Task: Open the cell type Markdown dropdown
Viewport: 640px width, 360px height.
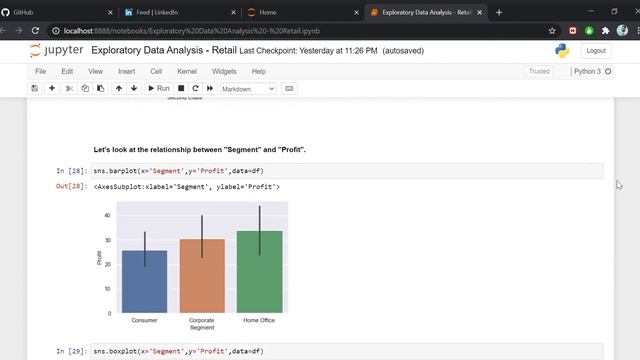Action: (248, 89)
